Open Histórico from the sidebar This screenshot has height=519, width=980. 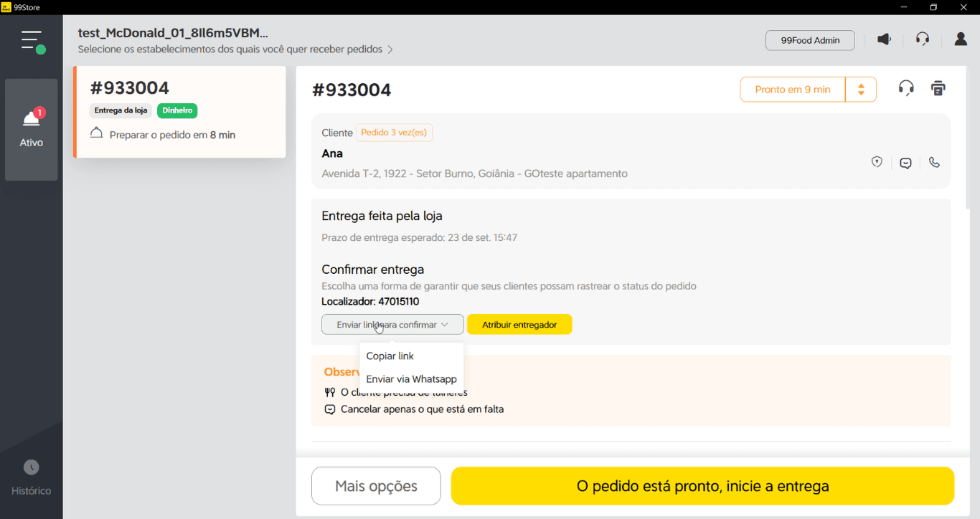click(32, 478)
